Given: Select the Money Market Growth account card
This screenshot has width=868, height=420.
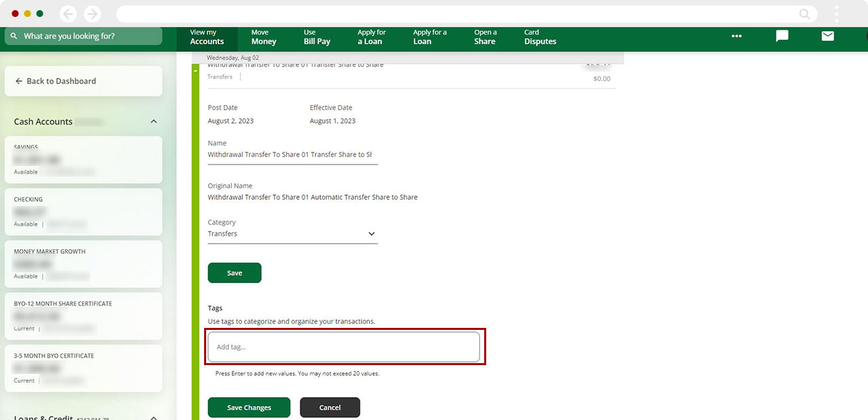Looking at the screenshot, I should point(83,264).
